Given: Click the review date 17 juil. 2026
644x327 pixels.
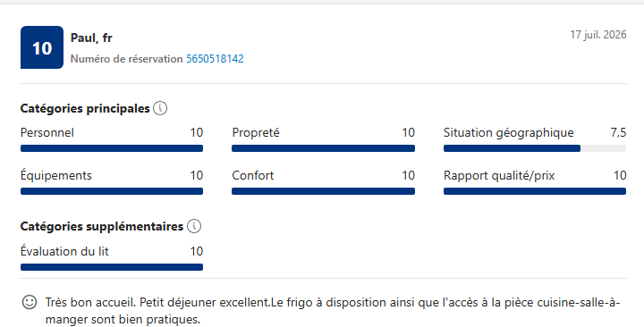Looking at the screenshot, I should tap(598, 35).
